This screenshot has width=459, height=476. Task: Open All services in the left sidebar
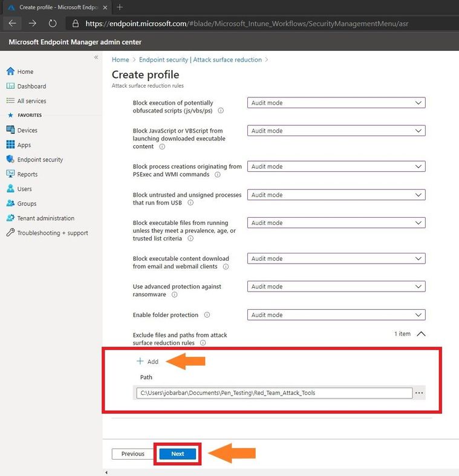pos(31,101)
